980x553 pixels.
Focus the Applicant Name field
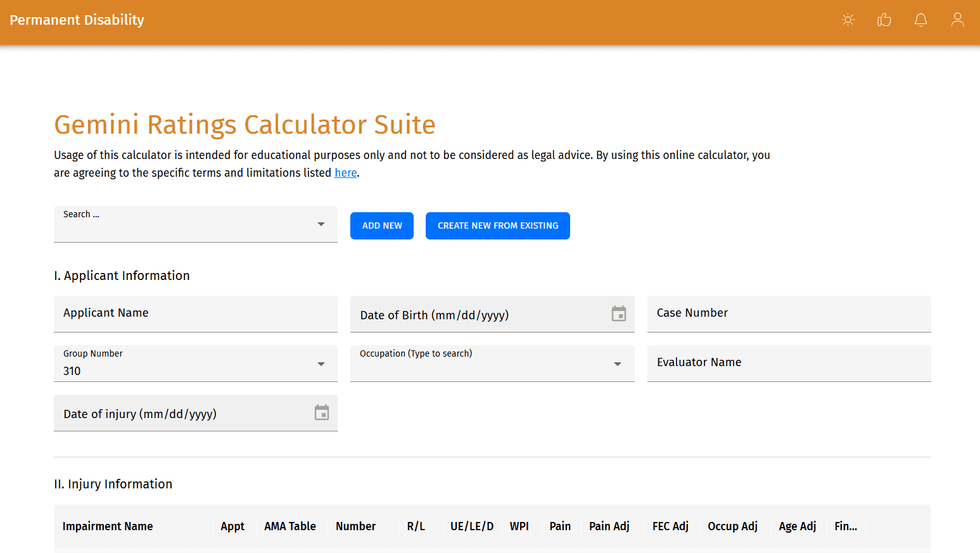click(x=196, y=314)
